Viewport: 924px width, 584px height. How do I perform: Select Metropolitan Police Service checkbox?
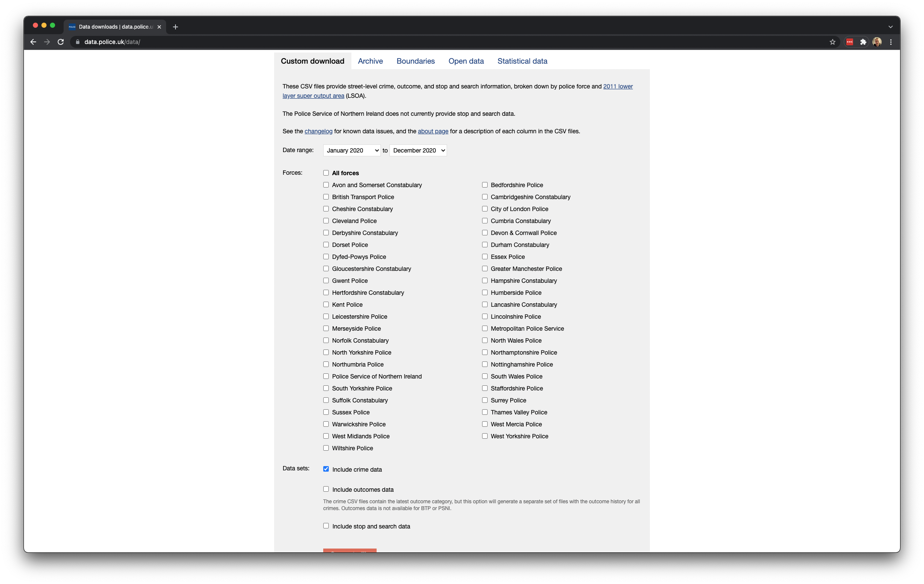click(485, 329)
